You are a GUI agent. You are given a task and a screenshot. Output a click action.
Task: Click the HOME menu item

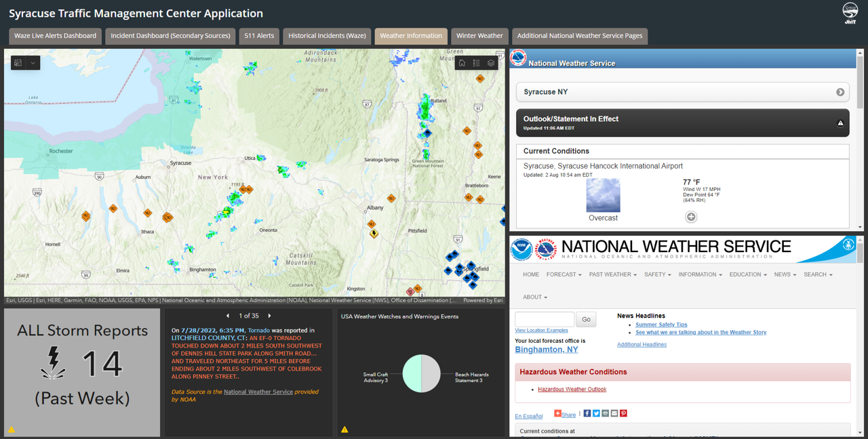tap(531, 274)
